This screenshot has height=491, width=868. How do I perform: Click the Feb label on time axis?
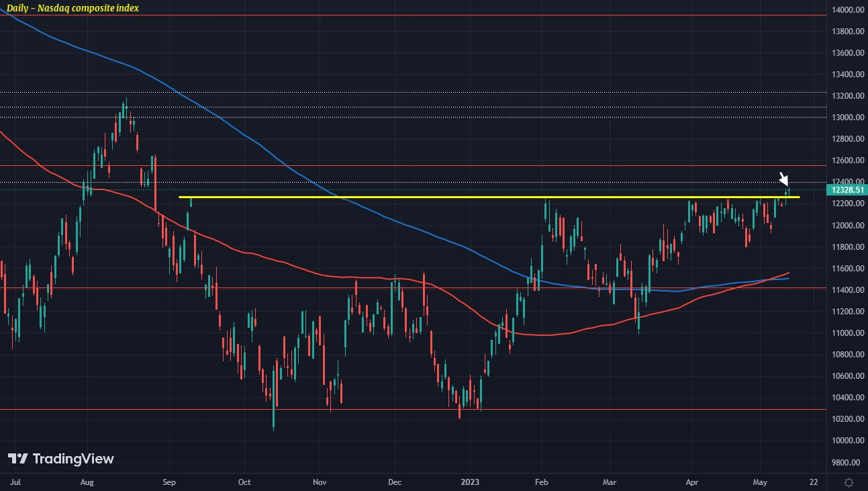coord(540,482)
